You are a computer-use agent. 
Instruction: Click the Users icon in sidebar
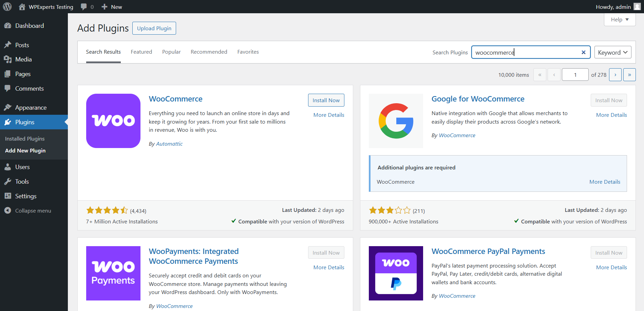7,167
